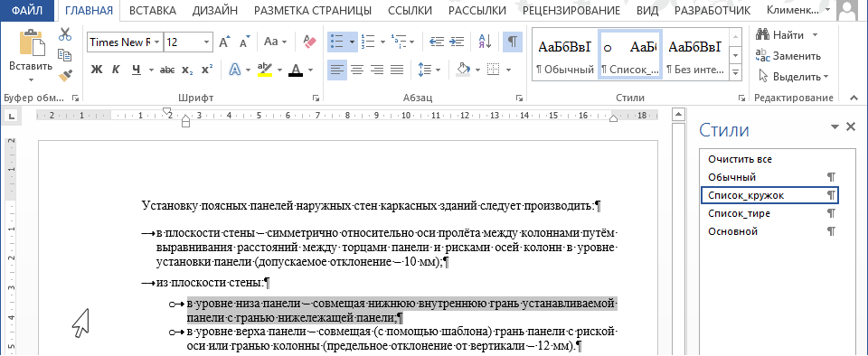
Task: Apply the Список_тире style in Styles pane
Action: (x=769, y=213)
